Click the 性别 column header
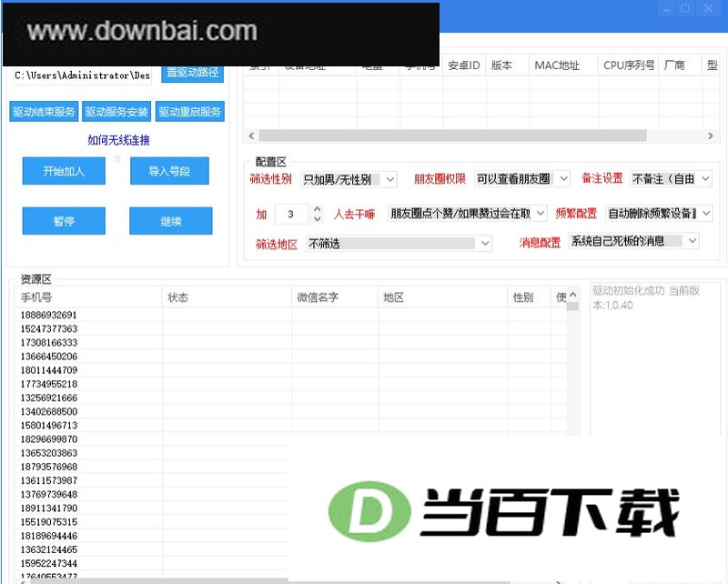This screenshot has width=728, height=584. point(530,297)
